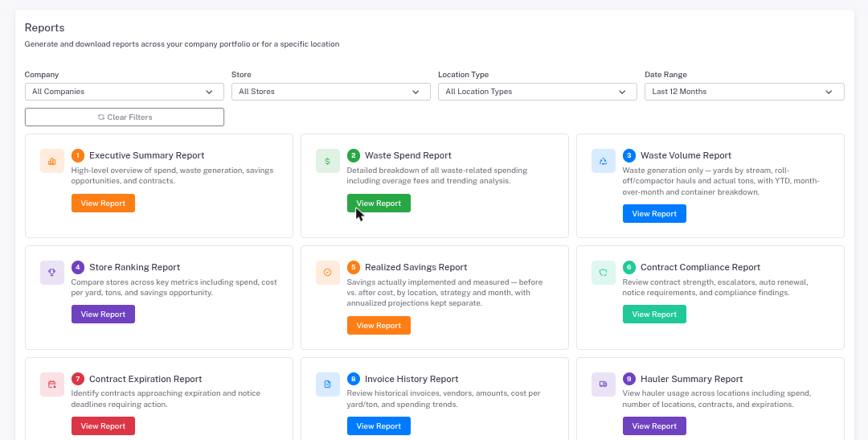Click the red number 7 badge

coord(77,379)
